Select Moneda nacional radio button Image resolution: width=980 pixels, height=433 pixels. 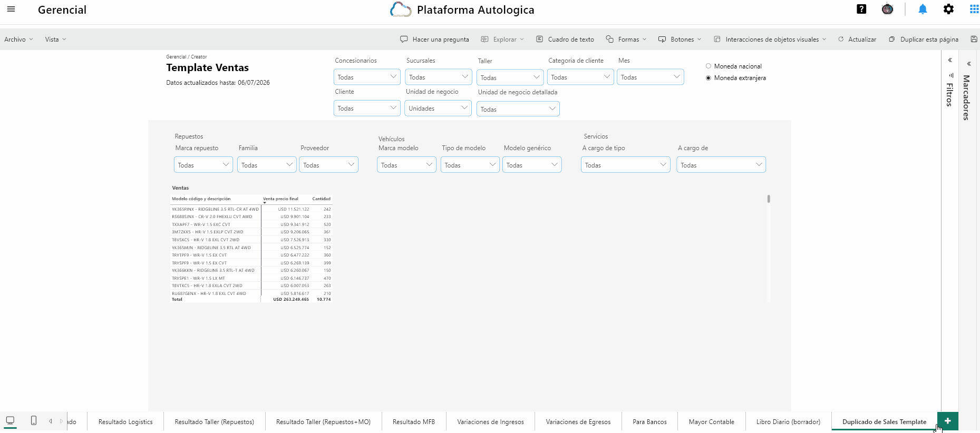[x=709, y=66]
